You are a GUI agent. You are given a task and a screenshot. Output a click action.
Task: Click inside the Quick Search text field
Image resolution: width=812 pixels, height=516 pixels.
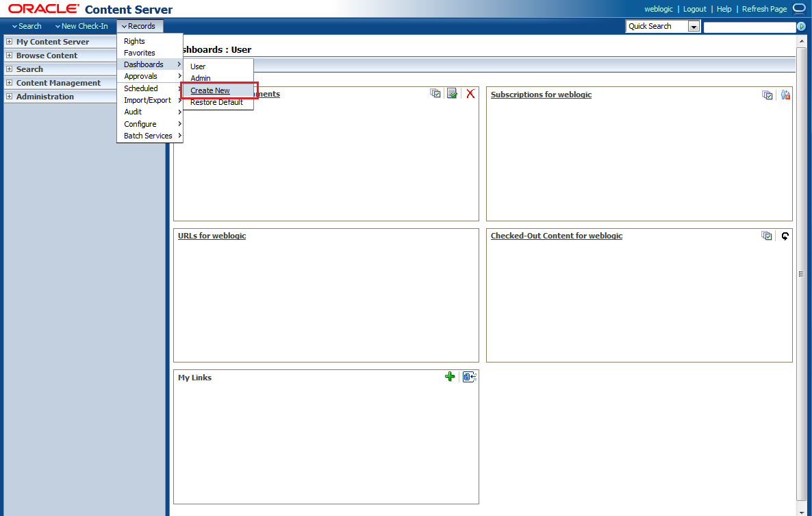pos(750,26)
